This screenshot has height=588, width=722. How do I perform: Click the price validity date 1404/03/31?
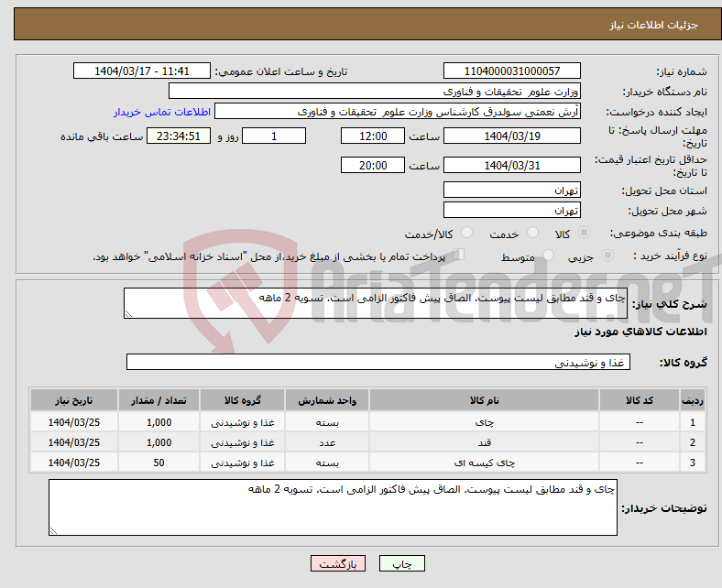[511, 165]
